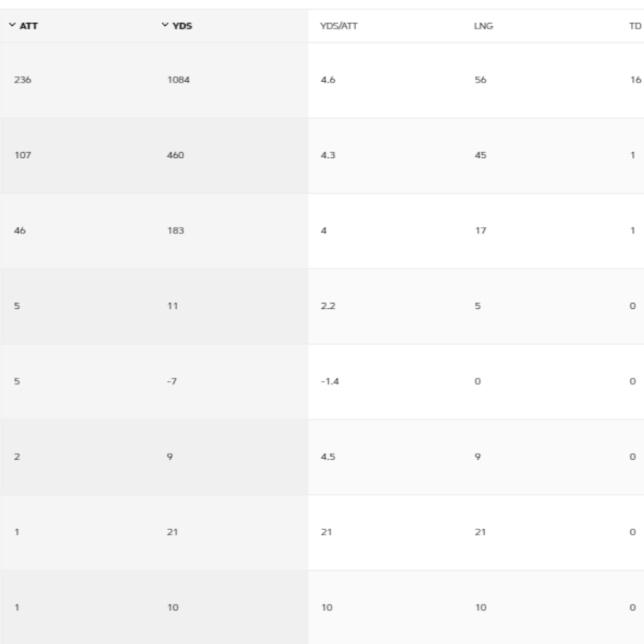Click the -1.4 average cell
Viewport: 644px width, 644px height.
330,382
